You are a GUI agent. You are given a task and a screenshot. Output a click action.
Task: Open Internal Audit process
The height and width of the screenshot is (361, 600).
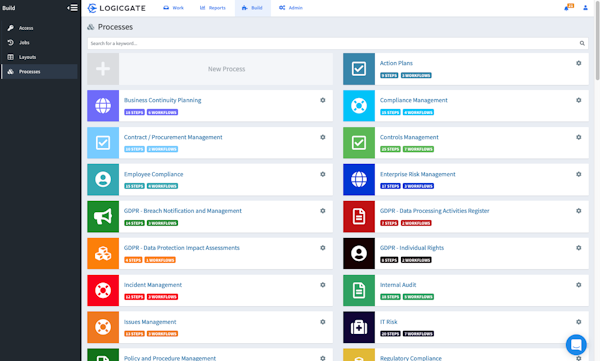coord(398,285)
